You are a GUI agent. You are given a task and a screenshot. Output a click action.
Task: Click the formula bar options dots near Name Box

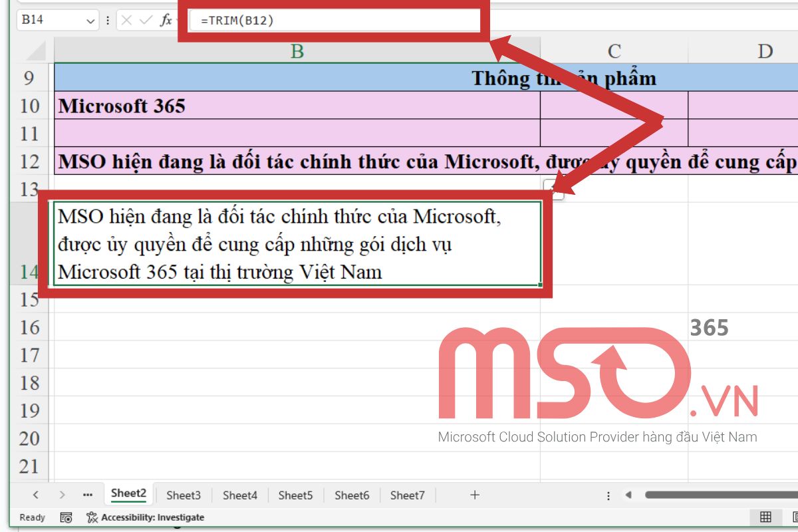tap(108, 21)
